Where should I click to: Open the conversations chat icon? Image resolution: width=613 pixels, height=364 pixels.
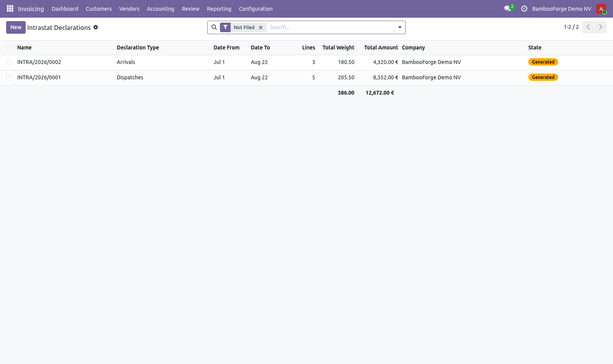508,8
